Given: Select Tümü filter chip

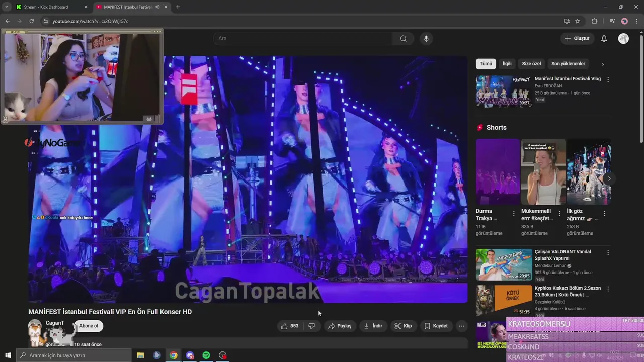Looking at the screenshot, I should pos(486,64).
